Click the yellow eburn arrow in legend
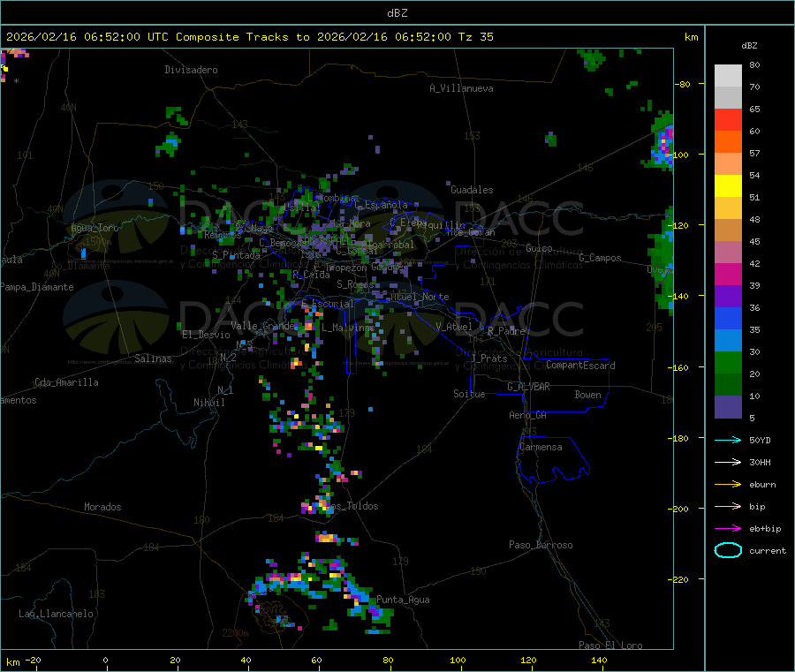This screenshot has height=672, width=795. (728, 485)
